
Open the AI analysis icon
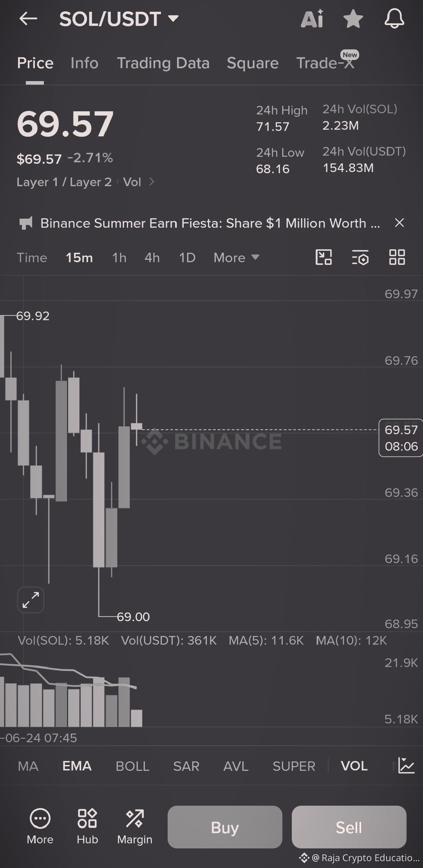coord(312,18)
